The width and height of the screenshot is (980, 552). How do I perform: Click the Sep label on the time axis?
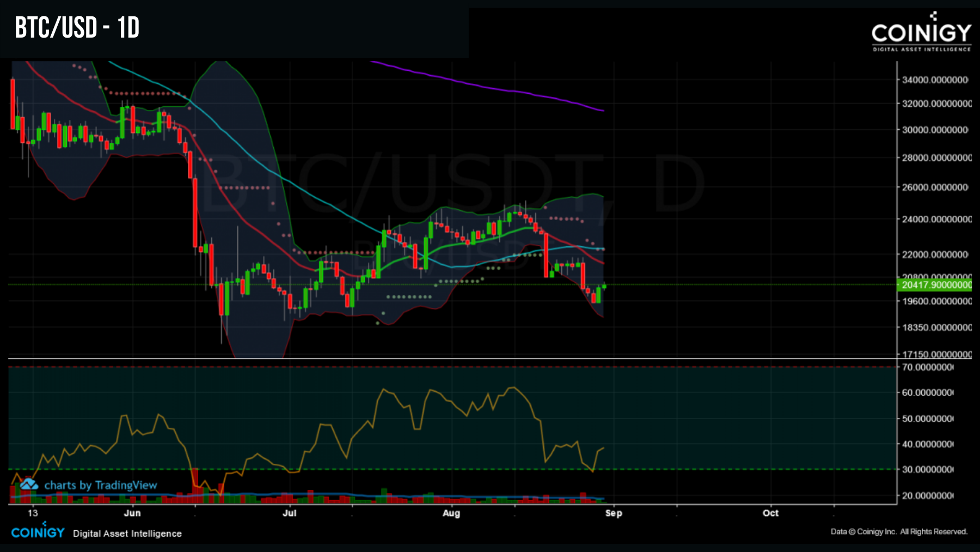[x=615, y=513]
